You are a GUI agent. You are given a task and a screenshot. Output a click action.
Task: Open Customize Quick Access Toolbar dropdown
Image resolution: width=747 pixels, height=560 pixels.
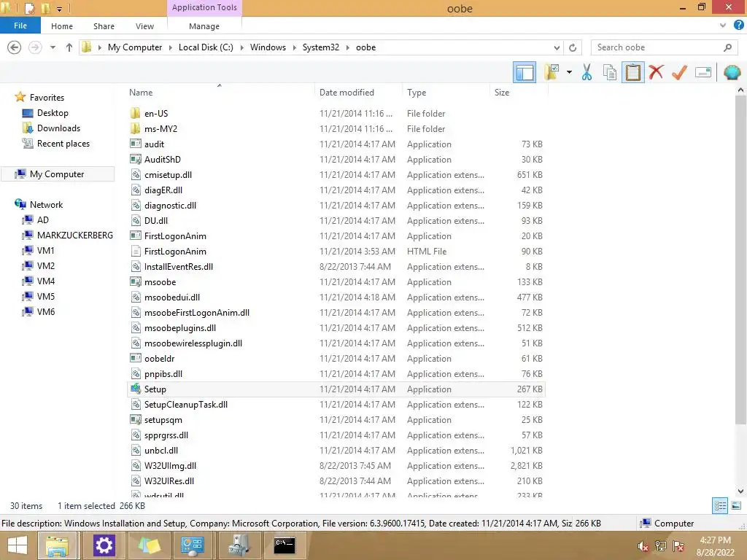pos(60,9)
